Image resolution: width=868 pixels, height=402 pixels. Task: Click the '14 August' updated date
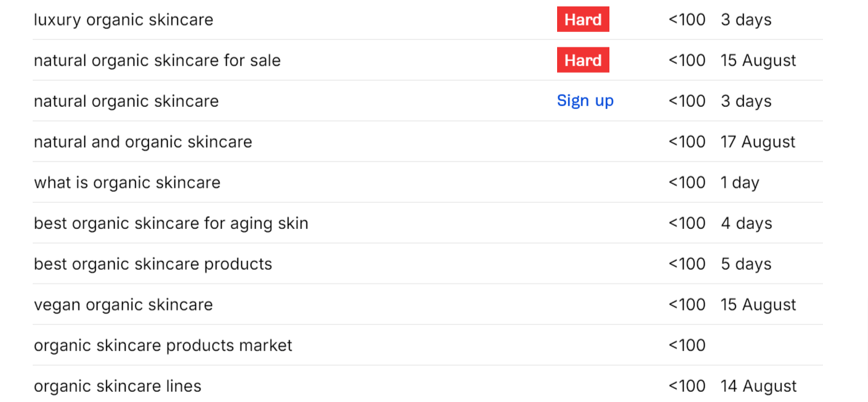click(x=758, y=386)
